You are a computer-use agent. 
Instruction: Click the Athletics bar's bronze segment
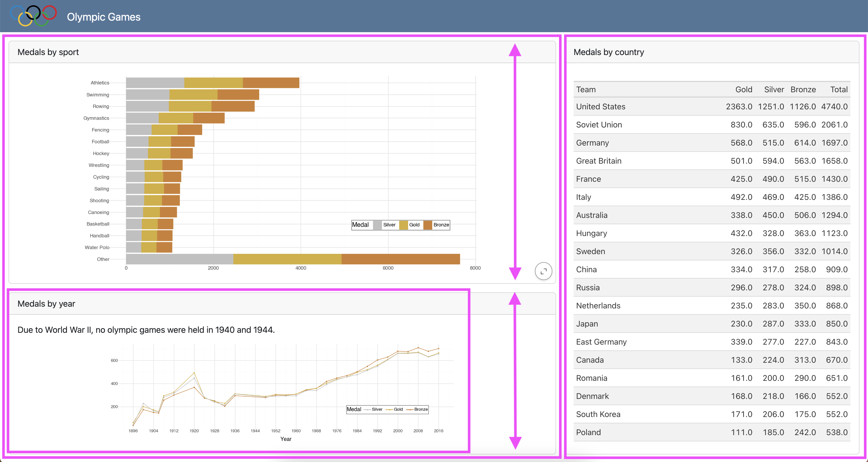(271, 83)
